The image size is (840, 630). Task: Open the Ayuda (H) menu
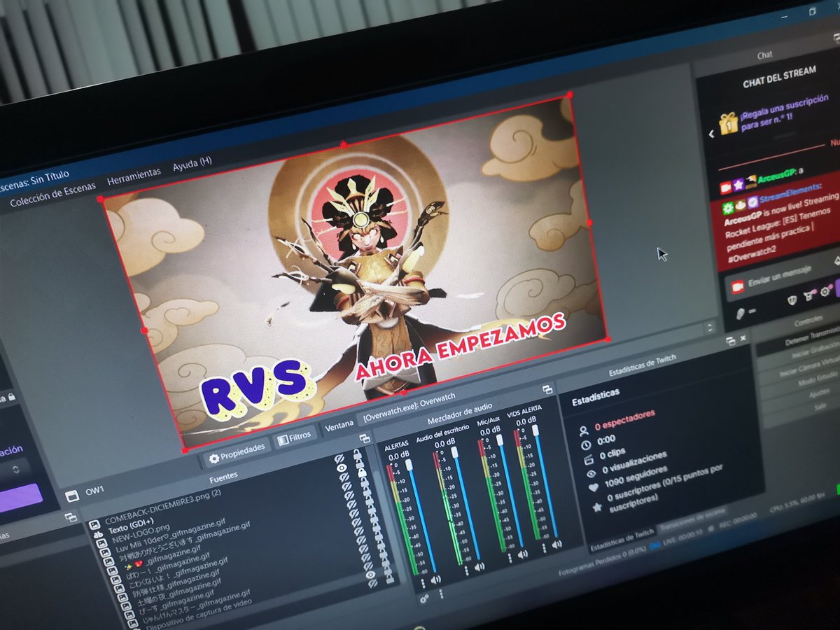tap(192, 162)
